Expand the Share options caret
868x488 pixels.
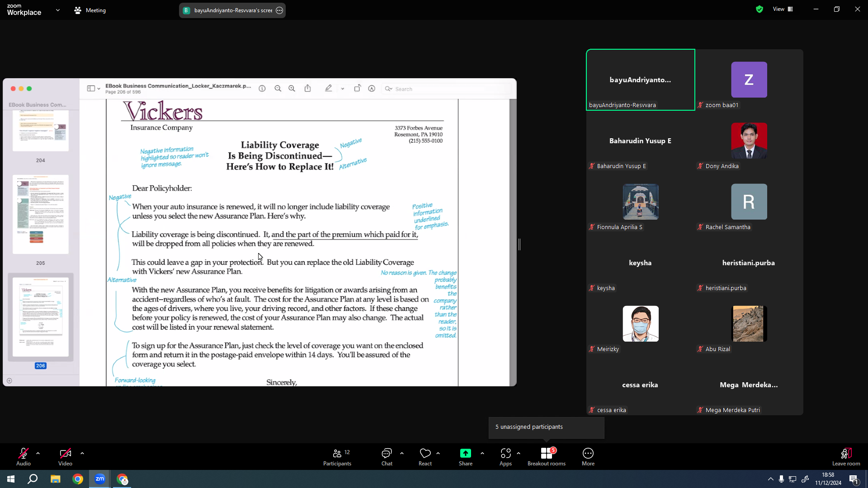482,453
